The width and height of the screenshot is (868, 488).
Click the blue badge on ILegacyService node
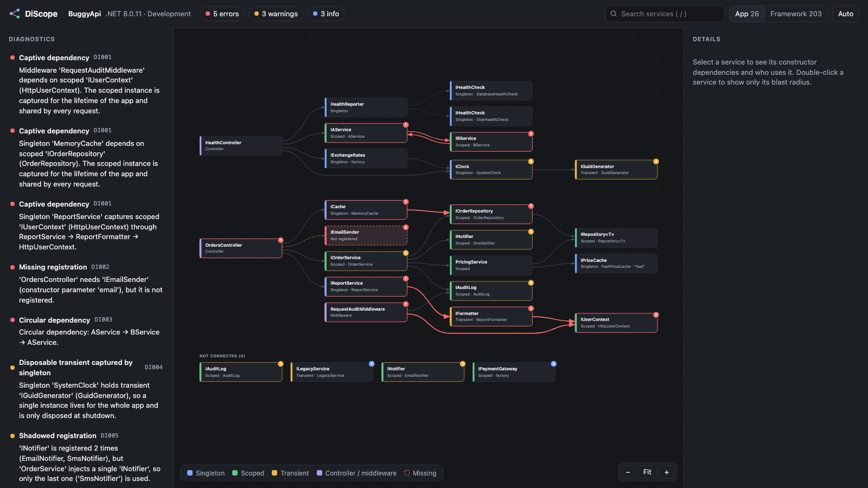tap(372, 364)
